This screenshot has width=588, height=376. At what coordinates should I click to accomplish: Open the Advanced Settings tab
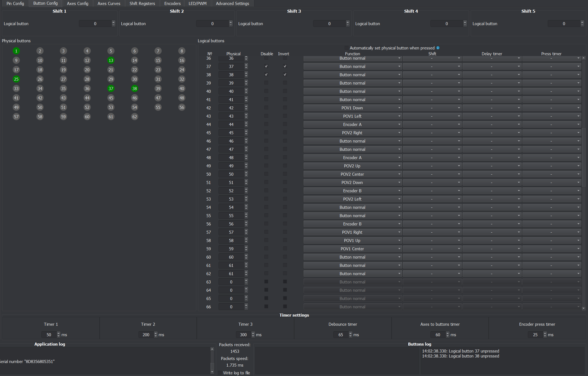click(232, 3)
